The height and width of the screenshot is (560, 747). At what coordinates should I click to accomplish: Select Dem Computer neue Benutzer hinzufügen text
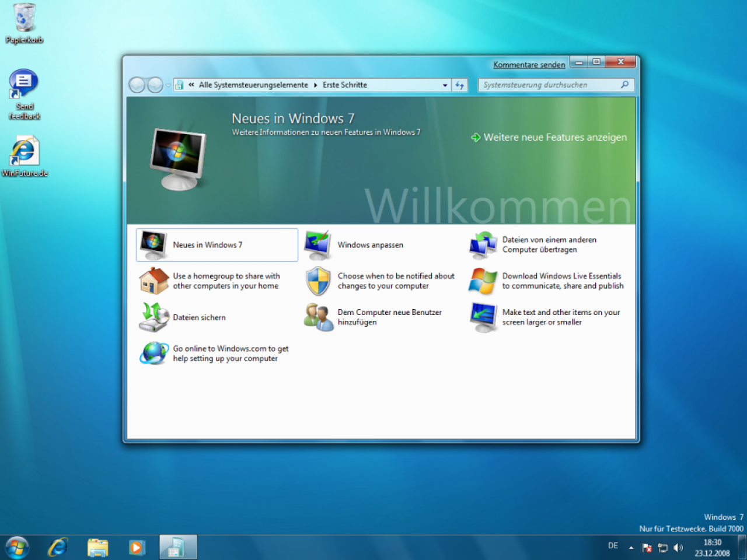390,317
